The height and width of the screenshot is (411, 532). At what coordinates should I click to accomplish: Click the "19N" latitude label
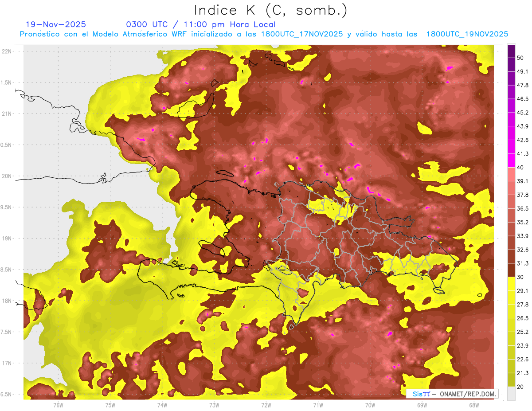[x=6, y=239]
